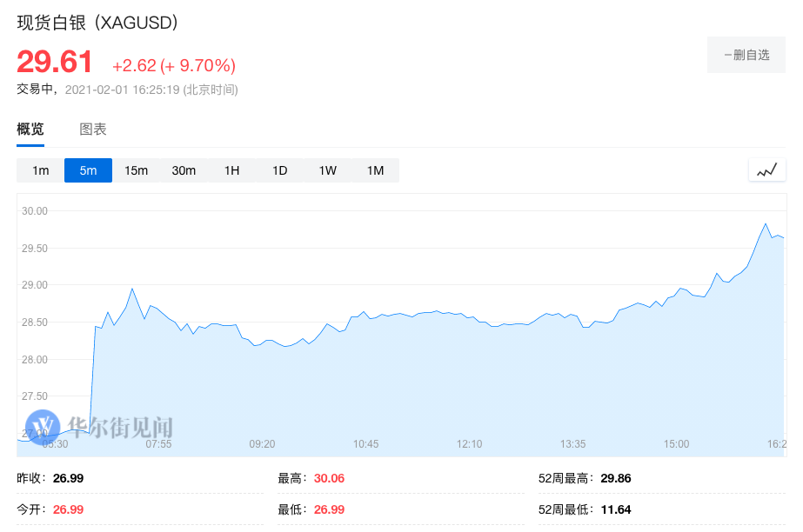Click the 27.50 y-axis label
This screenshot has height=532, width=803.
pos(34,396)
